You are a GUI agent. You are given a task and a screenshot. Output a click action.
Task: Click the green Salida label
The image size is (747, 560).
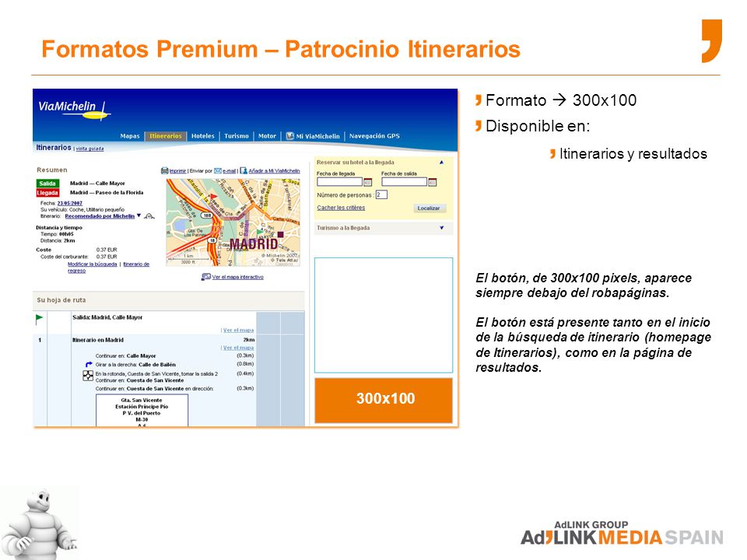47,184
